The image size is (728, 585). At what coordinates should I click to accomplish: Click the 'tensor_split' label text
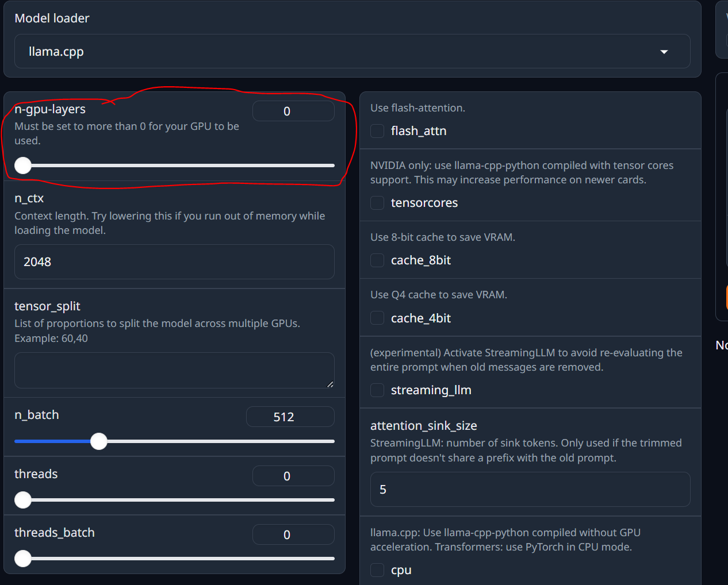(x=47, y=306)
